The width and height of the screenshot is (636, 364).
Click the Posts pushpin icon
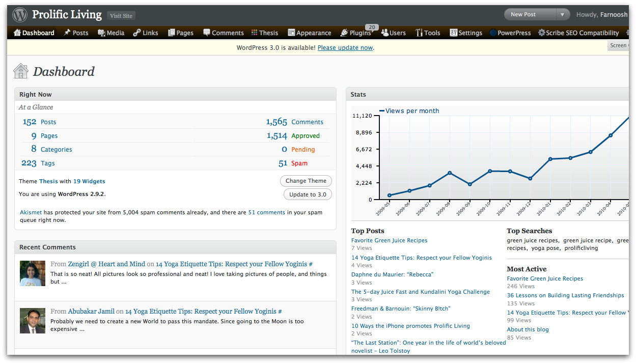point(67,33)
